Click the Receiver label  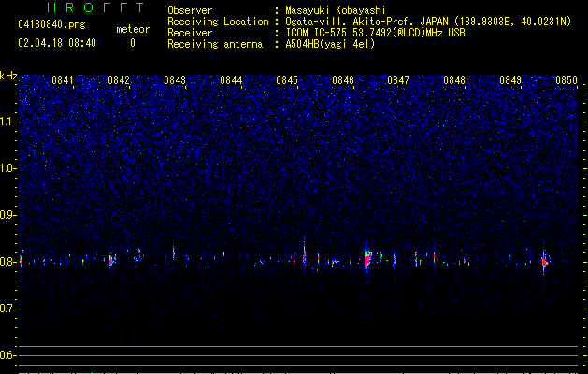[190, 33]
